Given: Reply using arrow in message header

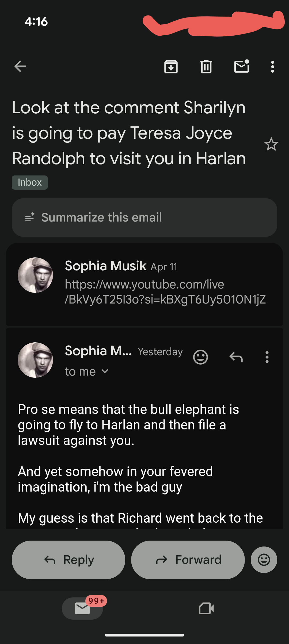Looking at the screenshot, I should tap(236, 357).
